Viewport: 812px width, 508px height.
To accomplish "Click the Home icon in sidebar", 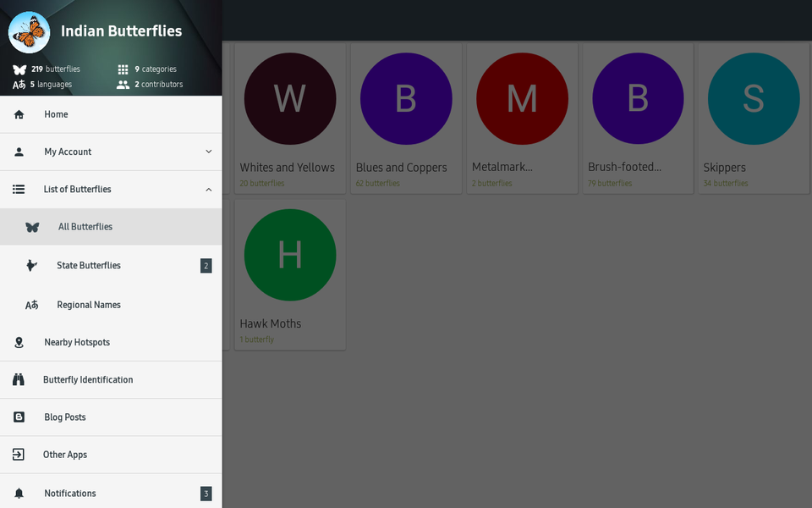I will tap(19, 115).
